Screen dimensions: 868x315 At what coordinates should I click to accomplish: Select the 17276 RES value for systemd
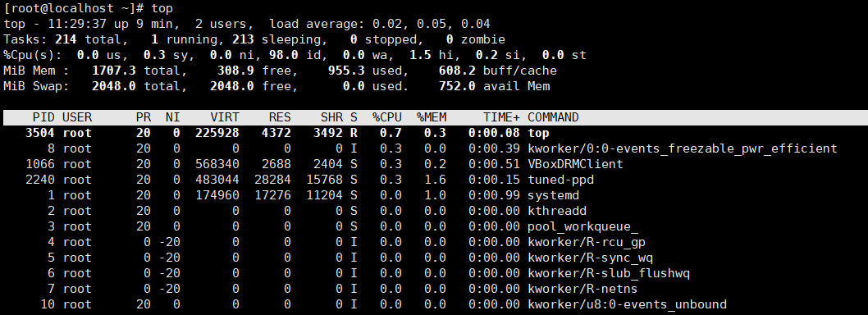pos(273,195)
